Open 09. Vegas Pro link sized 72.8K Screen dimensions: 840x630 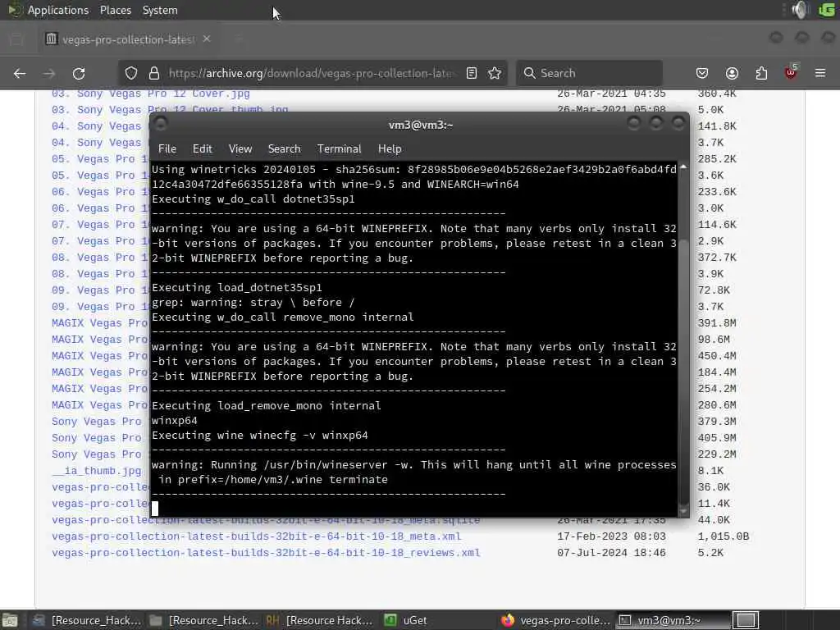99,290
